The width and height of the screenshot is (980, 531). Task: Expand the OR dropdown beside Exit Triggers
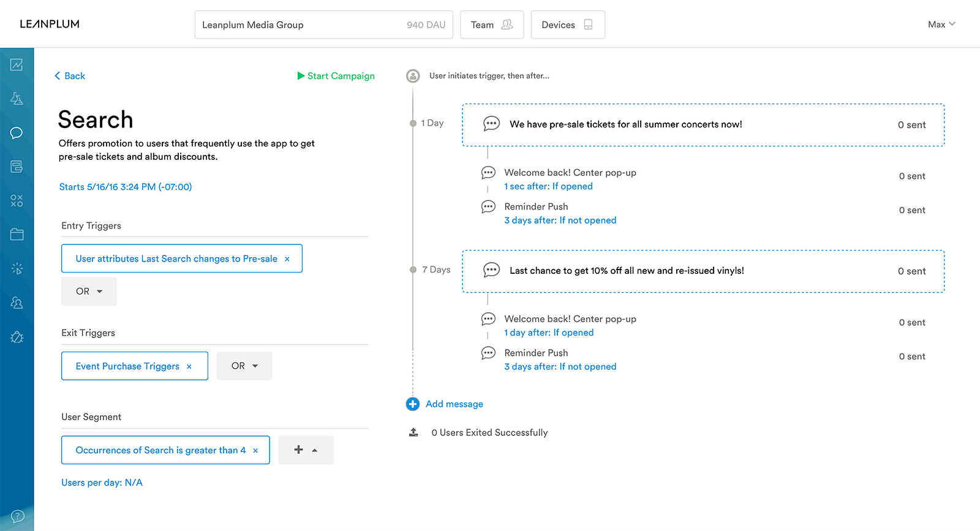click(x=244, y=366)
